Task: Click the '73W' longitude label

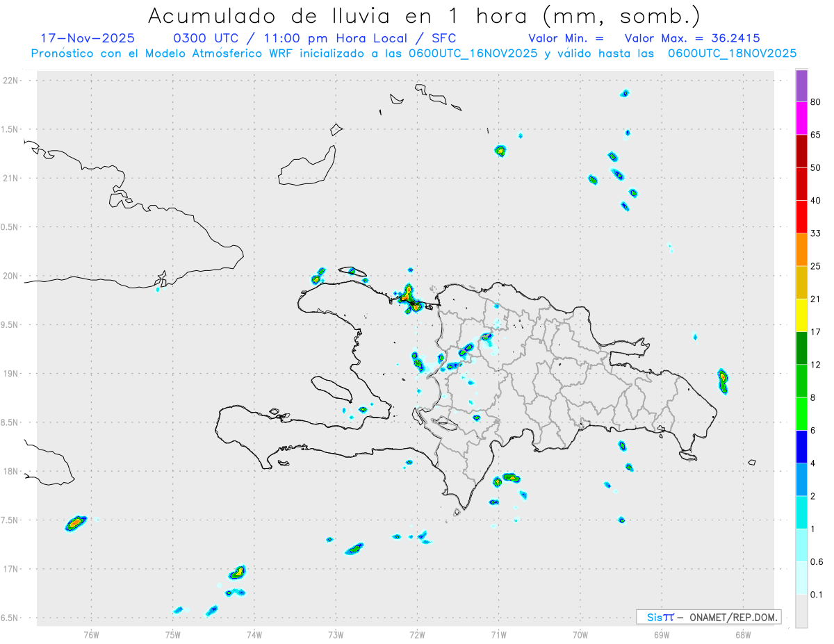Action: [x=336, y=634]
